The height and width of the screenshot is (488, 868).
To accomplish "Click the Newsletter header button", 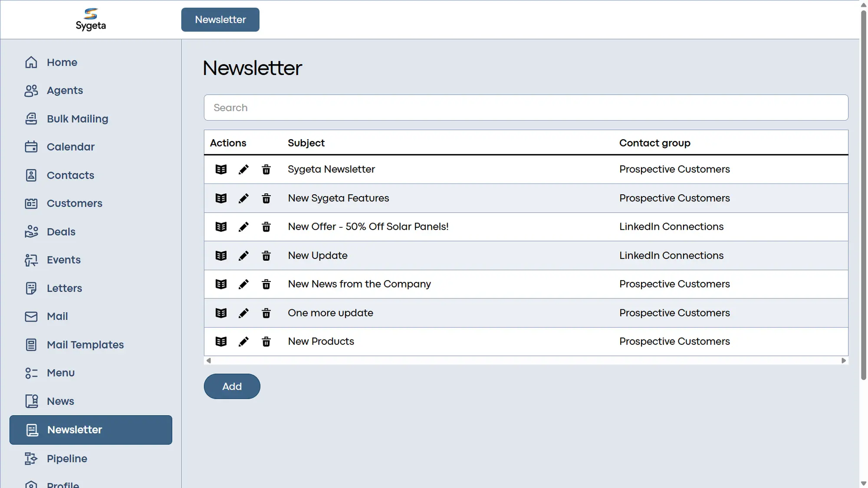I will tap(220, 20).
